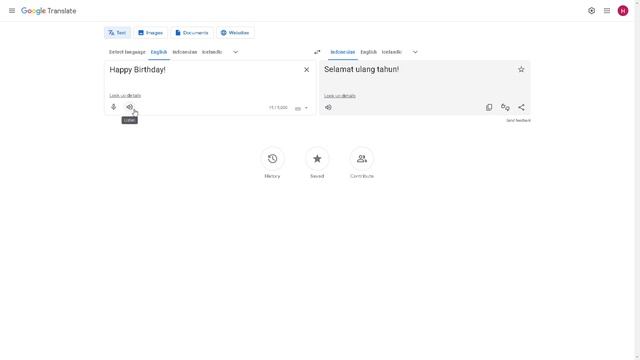The image size is (640, 360).
Task: Open the main hamburger menu
Action: coord(12,11)
